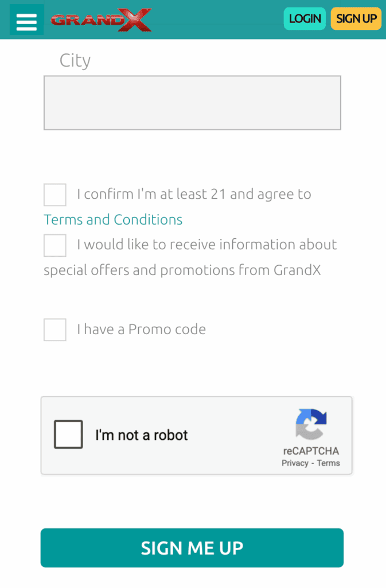Click the City field label
The width and height of the screenshot is (386, 588).
pyautogui.click(x=75, y=60)
